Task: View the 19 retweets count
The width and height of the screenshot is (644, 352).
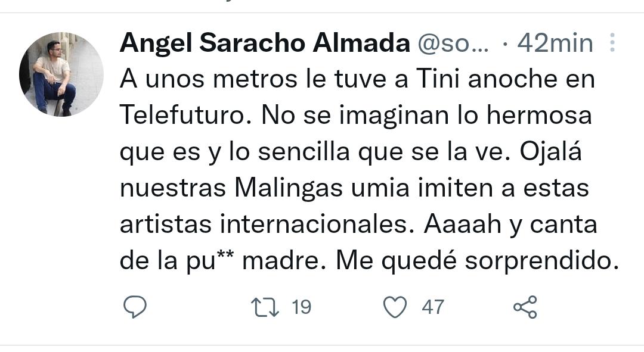Action: click(x=302, y=307)
